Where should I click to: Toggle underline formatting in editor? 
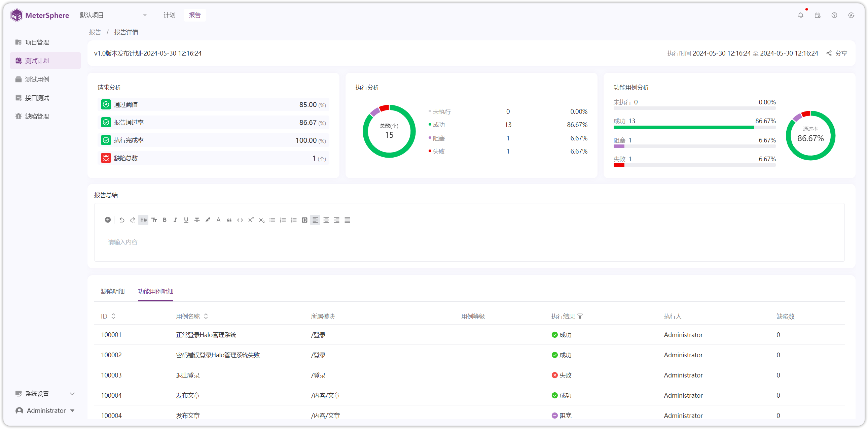(186, 220)
